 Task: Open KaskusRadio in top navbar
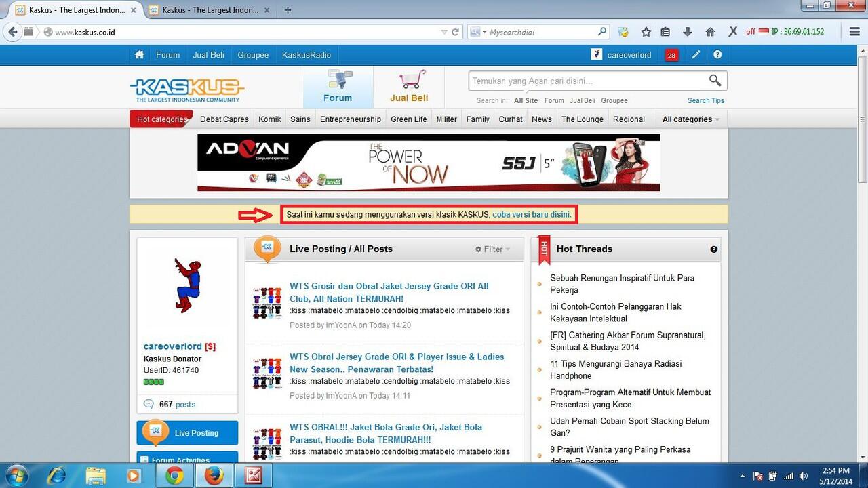[x=307, y=55]
